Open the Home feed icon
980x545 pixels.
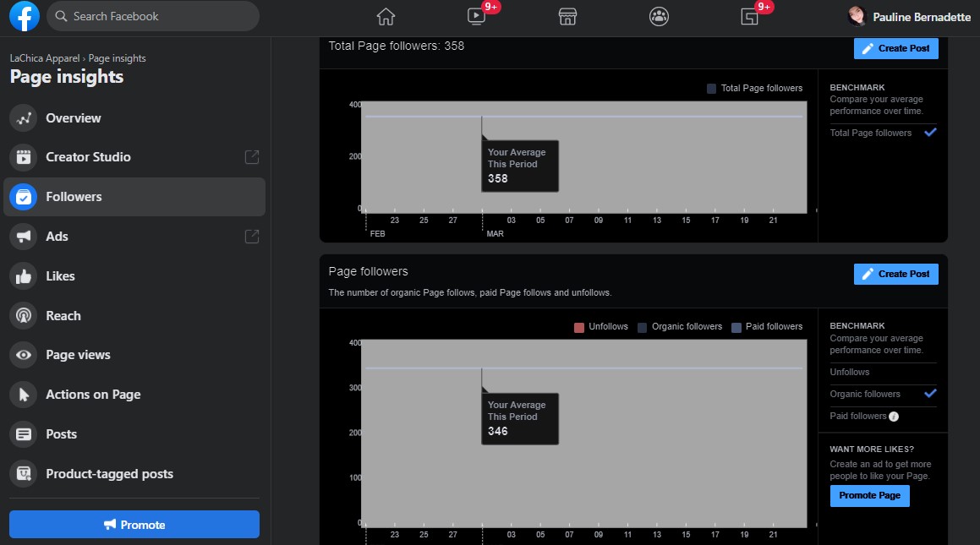(386, 17)
